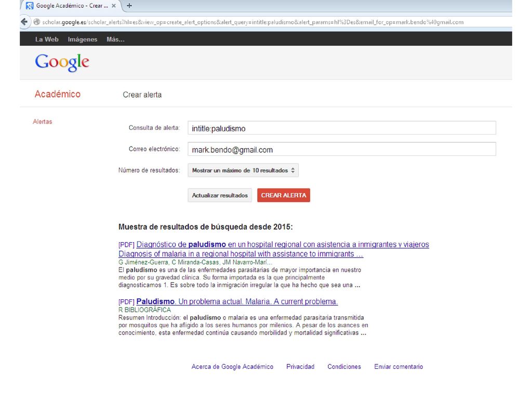Click the browser address bar URL
The image size is (532, 399).
pyautogui.click(x=253, y=22)
